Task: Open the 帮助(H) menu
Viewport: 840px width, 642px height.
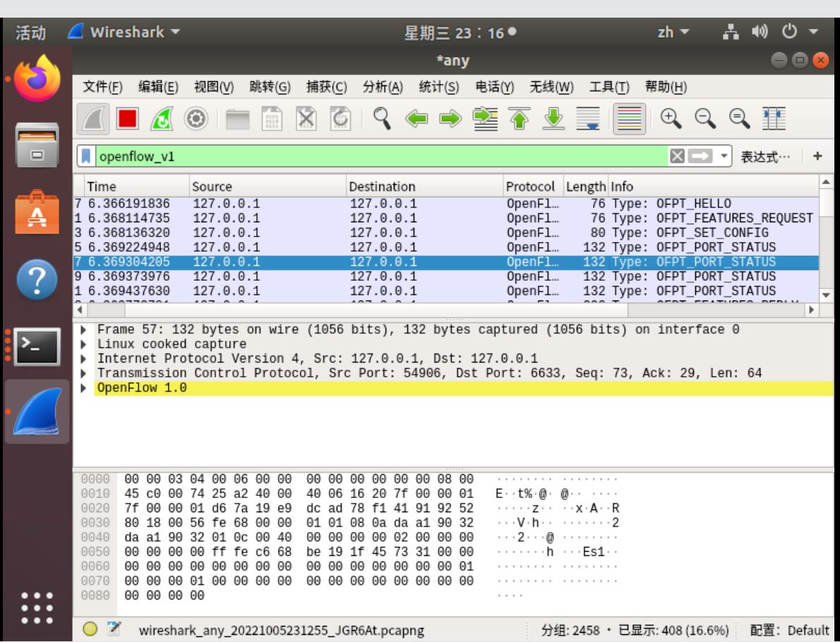Action: [x=666, y=87]
